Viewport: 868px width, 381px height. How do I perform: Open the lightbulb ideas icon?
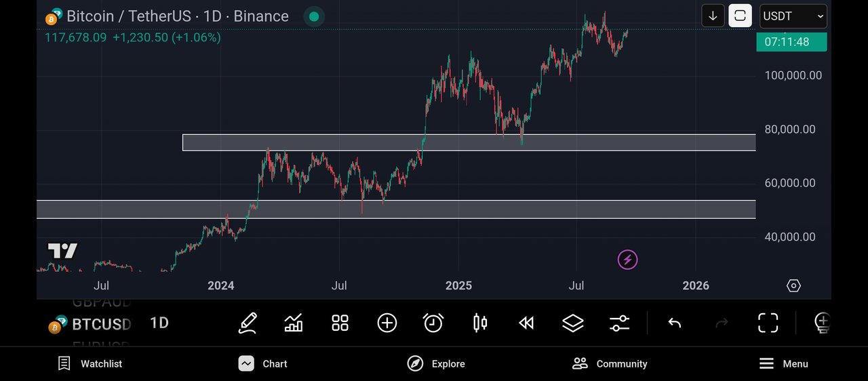coord(823,323)
